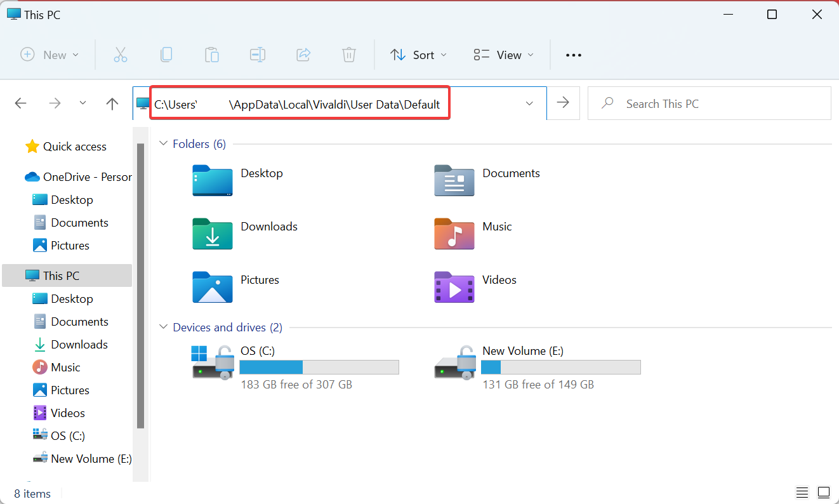Click the Copy icon in toolbar
The image size is (839, 504).
pos(166,55)
